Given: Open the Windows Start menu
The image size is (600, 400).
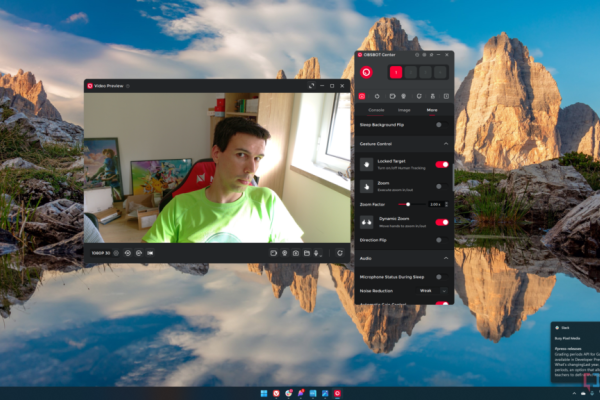Looking at the screenshot, I should tap(264, 393).
